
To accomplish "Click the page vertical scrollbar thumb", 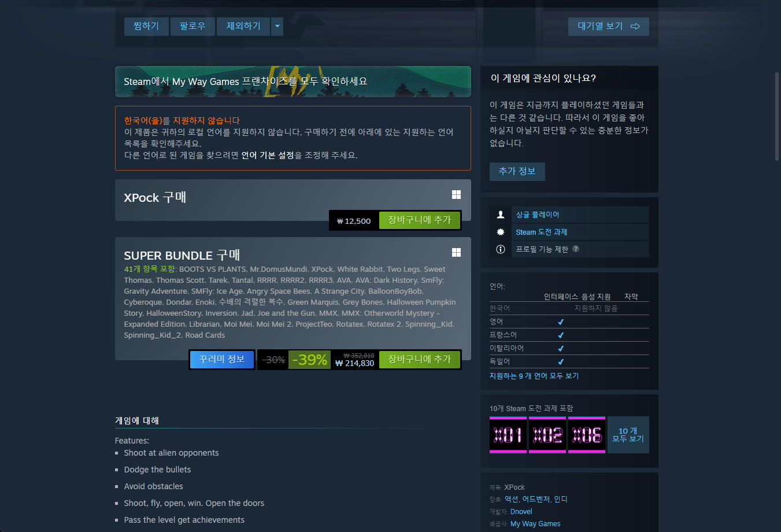I will pos(777,117).
